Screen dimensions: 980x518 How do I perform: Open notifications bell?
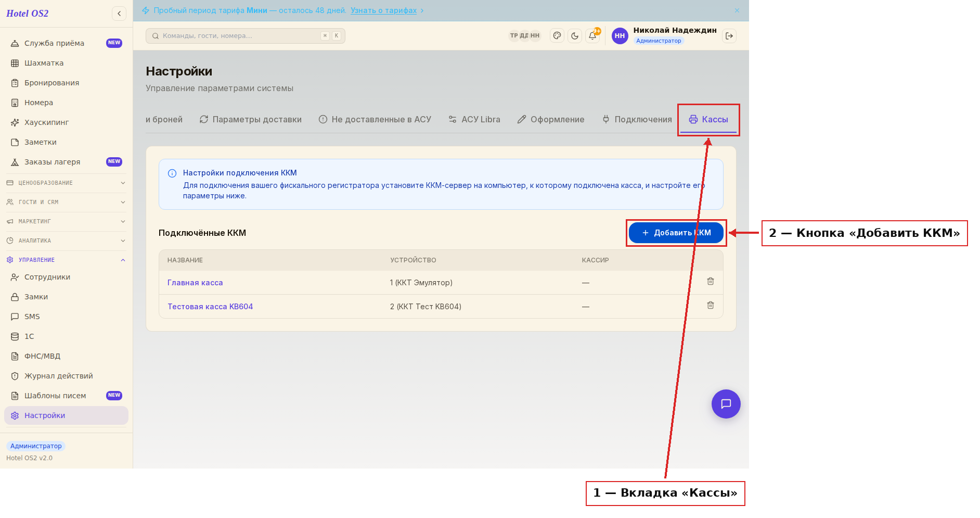(x=592, y=36)
